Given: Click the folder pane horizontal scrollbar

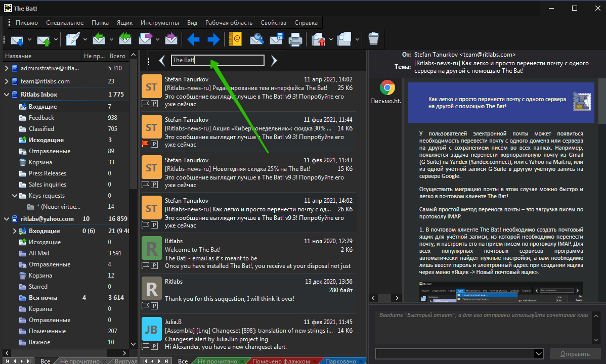Looking at the screenshot, I should point(58,353).
